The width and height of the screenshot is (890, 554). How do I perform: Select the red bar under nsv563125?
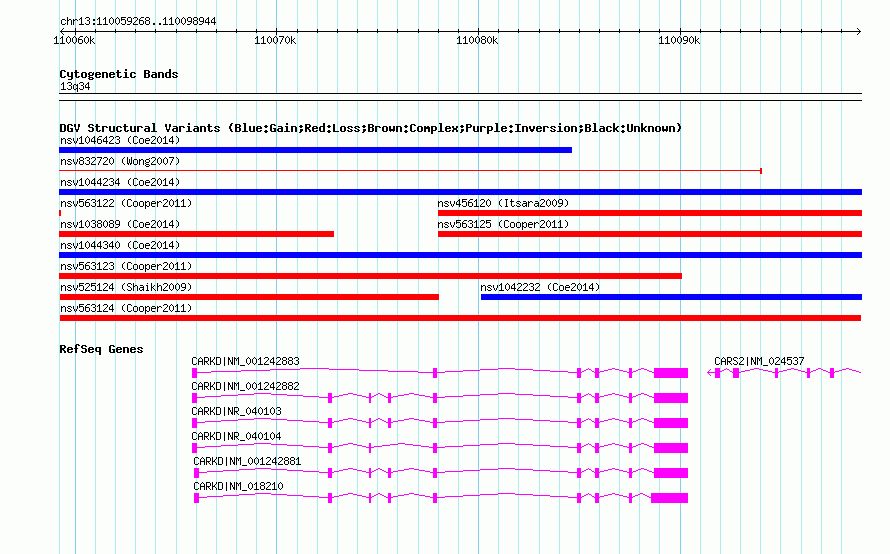click(650, 234)
